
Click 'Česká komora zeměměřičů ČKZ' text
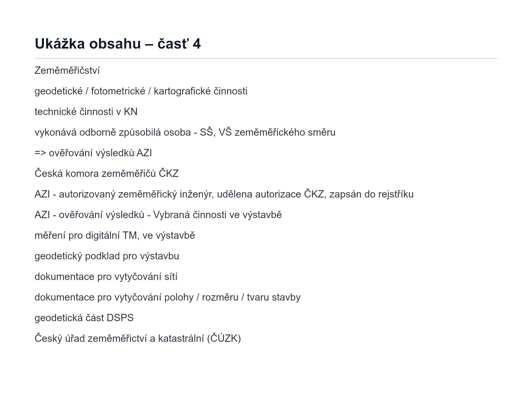[107, 174]
